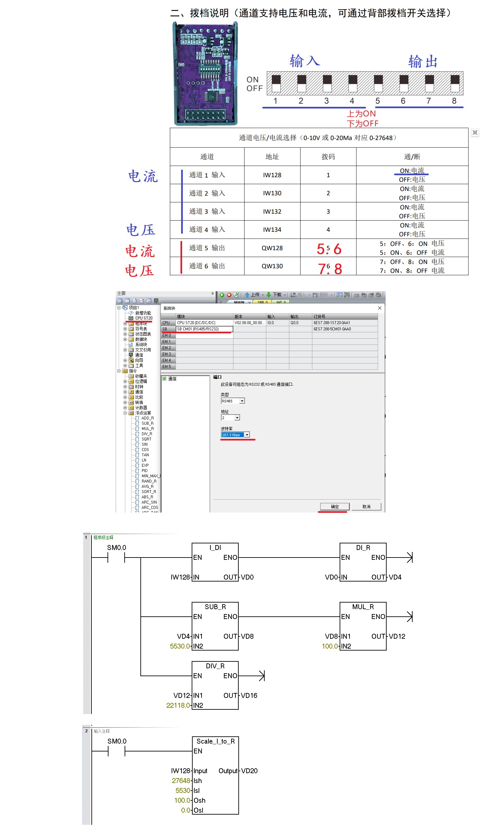Switch to the SBR_0 tab
This screenshot has width=504, height=833.
(262, 302)
